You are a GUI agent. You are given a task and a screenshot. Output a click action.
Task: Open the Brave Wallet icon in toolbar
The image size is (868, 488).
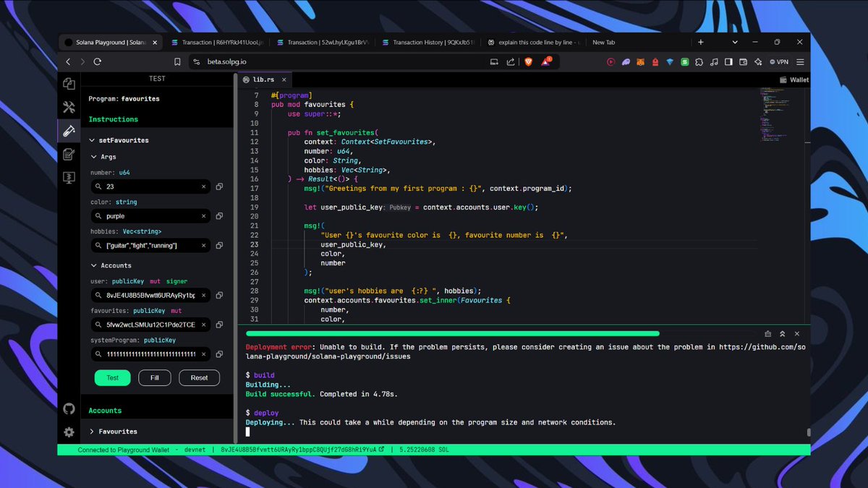pos(744,62)
